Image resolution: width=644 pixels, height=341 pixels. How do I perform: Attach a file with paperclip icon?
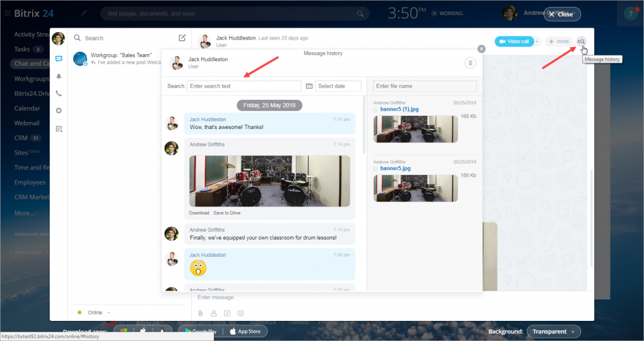[200, 313]
